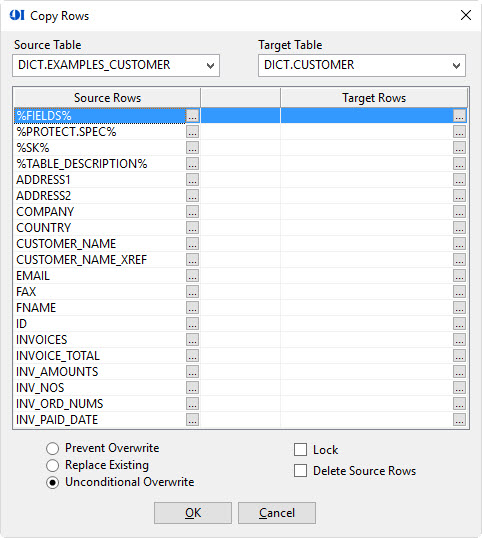Click the ellipsis button beside %FIELDS% source row
This screenshot has width=482, height=538.
pyautogui.click(x=192, y=116)
